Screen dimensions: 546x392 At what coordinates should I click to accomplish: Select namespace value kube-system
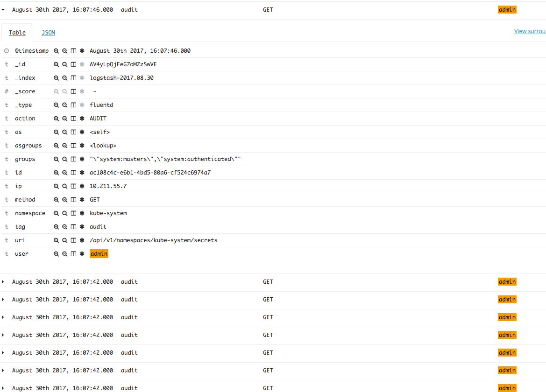pos(108,213)
